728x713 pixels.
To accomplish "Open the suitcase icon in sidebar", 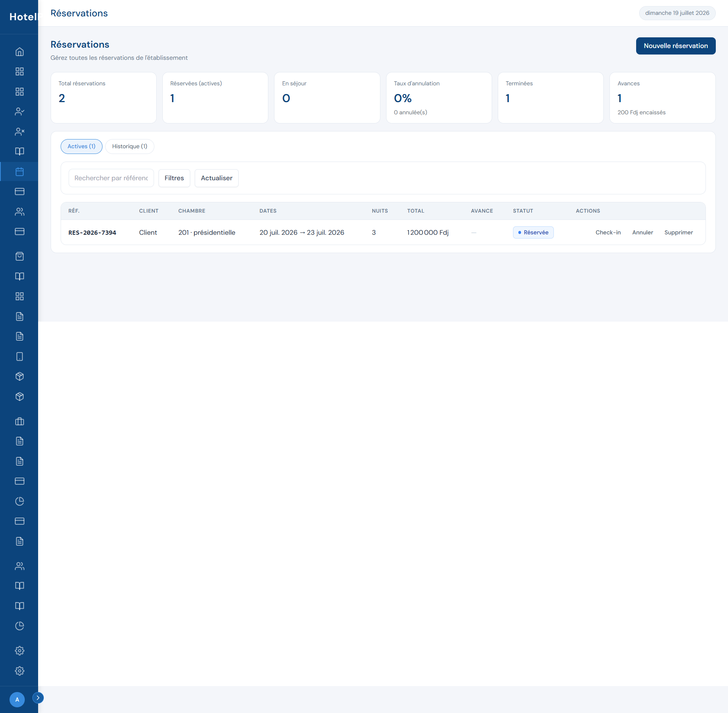I will pos(19,421).
